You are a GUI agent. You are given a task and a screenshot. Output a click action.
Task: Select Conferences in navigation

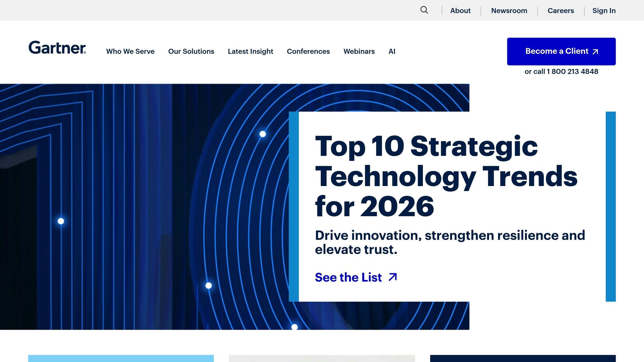(308, 51)
